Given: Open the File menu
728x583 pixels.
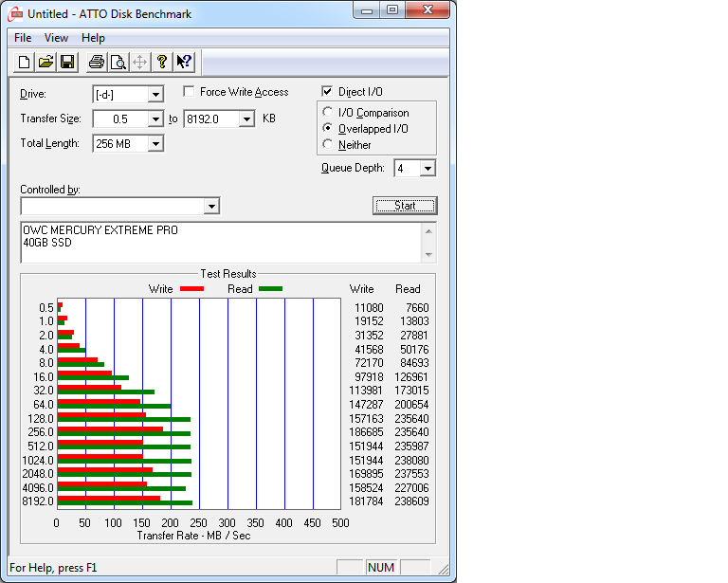Looking at the screenshot, I should (23, 38).
